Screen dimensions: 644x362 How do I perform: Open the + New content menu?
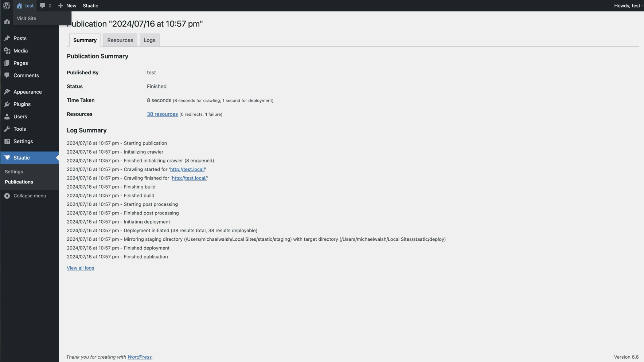[67, 5]
